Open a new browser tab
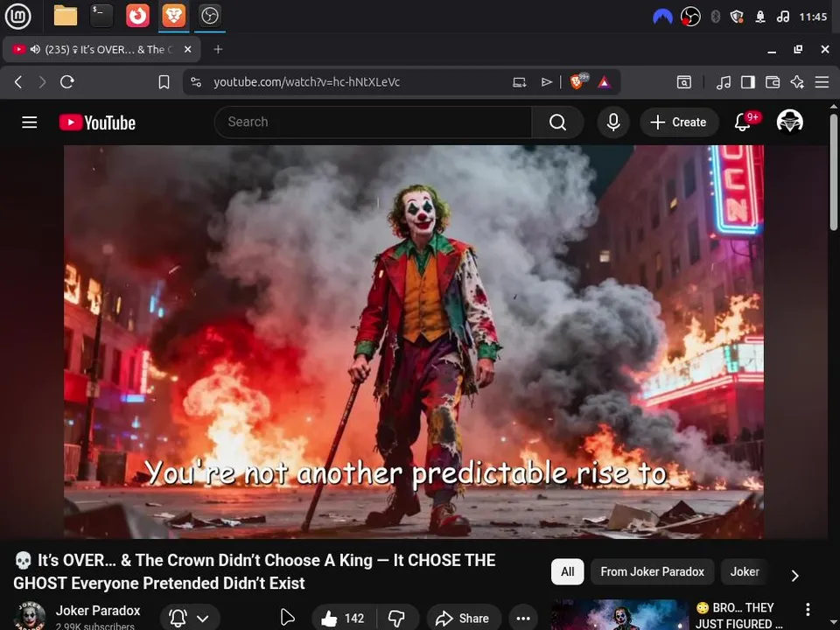This screenshot has width=840, height=630. 218,49
